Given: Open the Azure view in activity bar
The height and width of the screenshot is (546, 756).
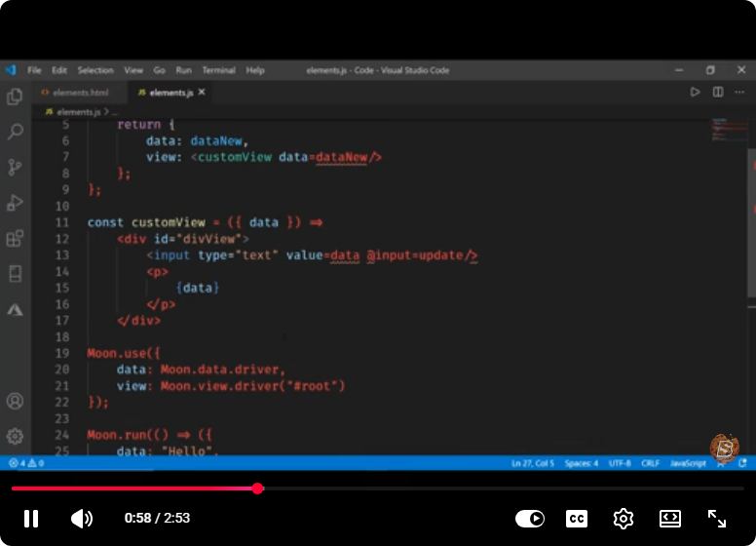Looking at the screenshot, I should (x=15, y=310).
